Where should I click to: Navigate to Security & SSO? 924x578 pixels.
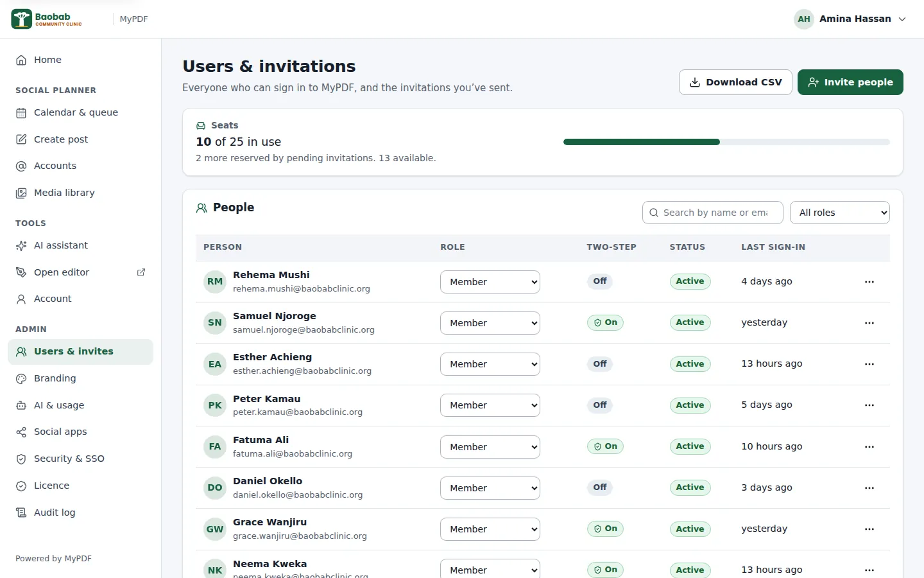(x=80, y=459)
